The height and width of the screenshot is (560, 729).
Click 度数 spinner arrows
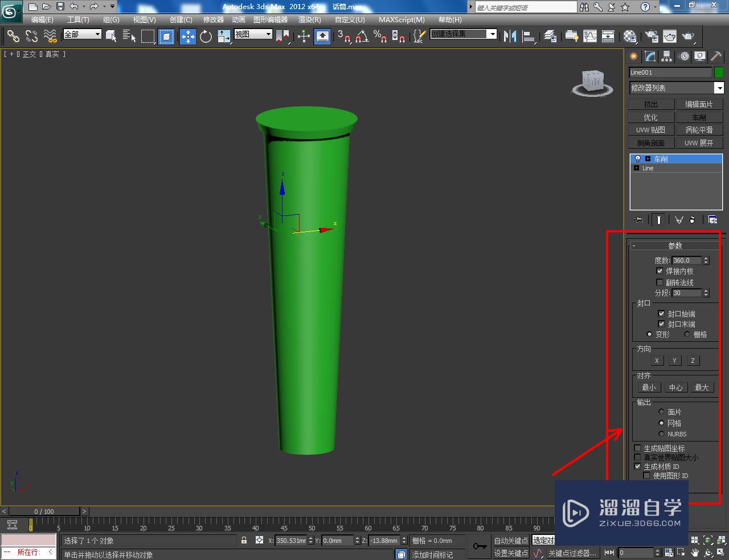pos(706,260)
